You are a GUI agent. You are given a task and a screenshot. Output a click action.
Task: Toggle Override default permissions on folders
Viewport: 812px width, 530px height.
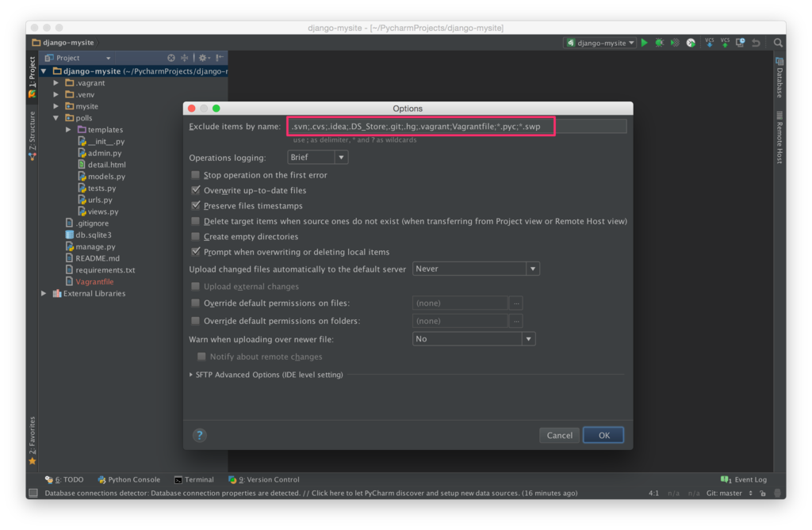coord(195,321)
